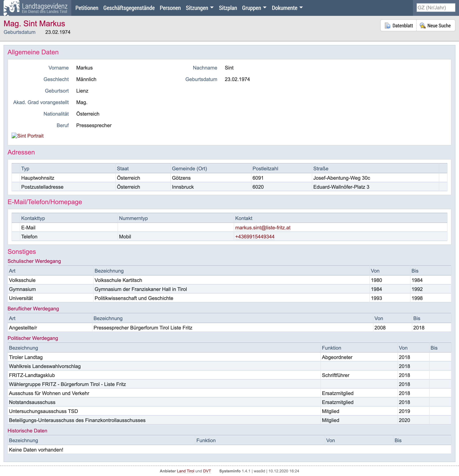459x476 pixels.
Task: Click the Landtagsevidenz eagle logo icon
Action: [11, 8]
